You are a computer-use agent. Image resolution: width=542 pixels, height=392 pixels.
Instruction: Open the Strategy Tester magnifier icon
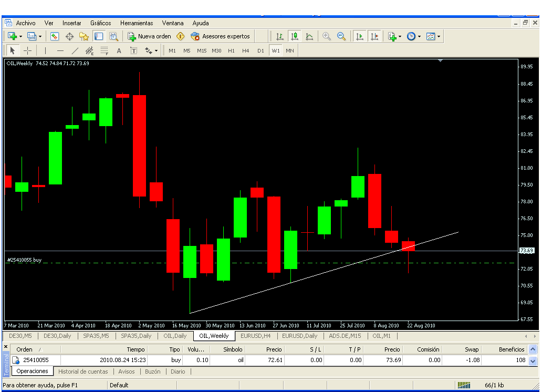pos(114,36)
